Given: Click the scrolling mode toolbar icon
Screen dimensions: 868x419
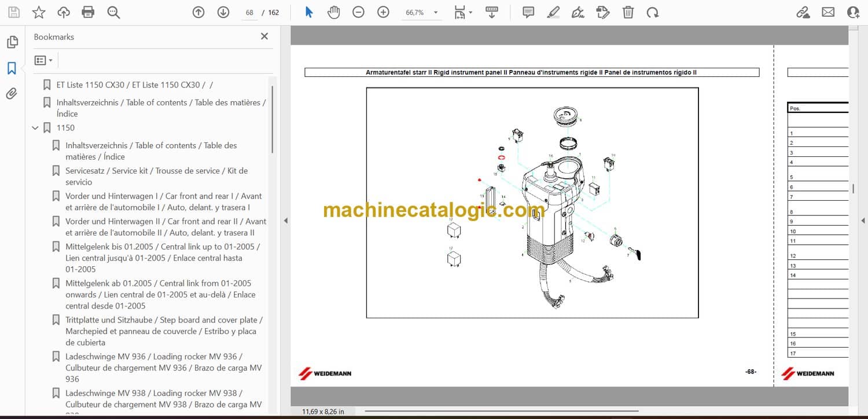Looking at the screenshot, I should (x=492, y=12).
